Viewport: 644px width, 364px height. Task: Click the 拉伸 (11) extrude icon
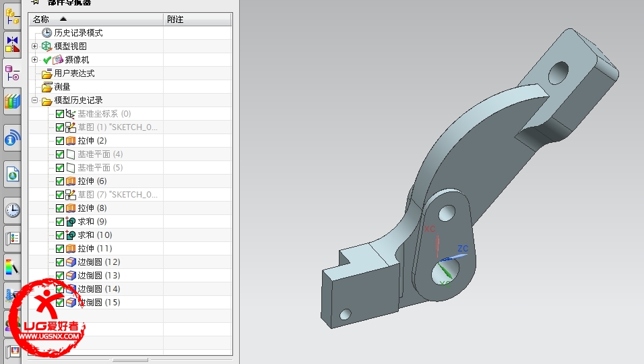[71, 249]
